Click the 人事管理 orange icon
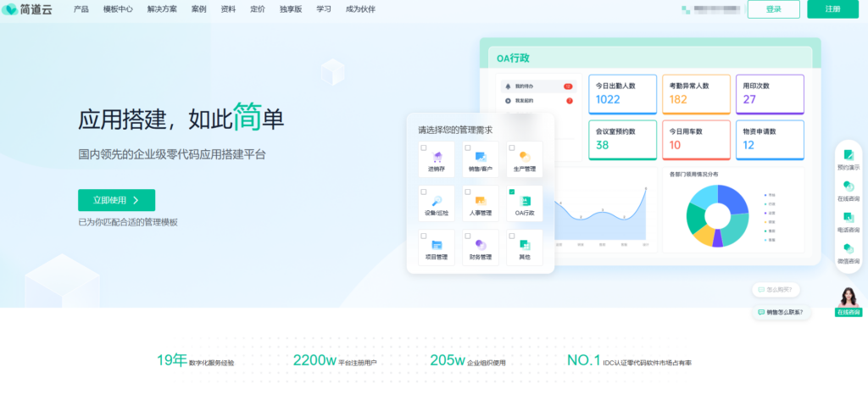Viewport: 868px width, 395px height. pos(481,201)
